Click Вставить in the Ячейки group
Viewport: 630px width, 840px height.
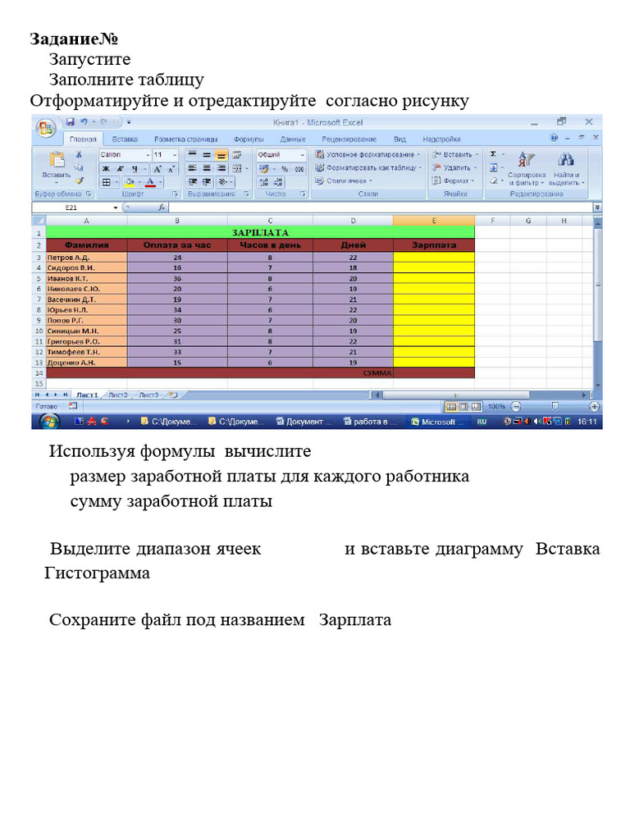[455, 154]
